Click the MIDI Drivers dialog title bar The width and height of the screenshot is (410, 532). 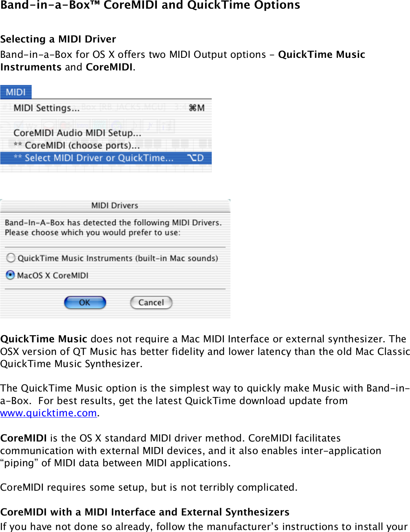[115, 205]
